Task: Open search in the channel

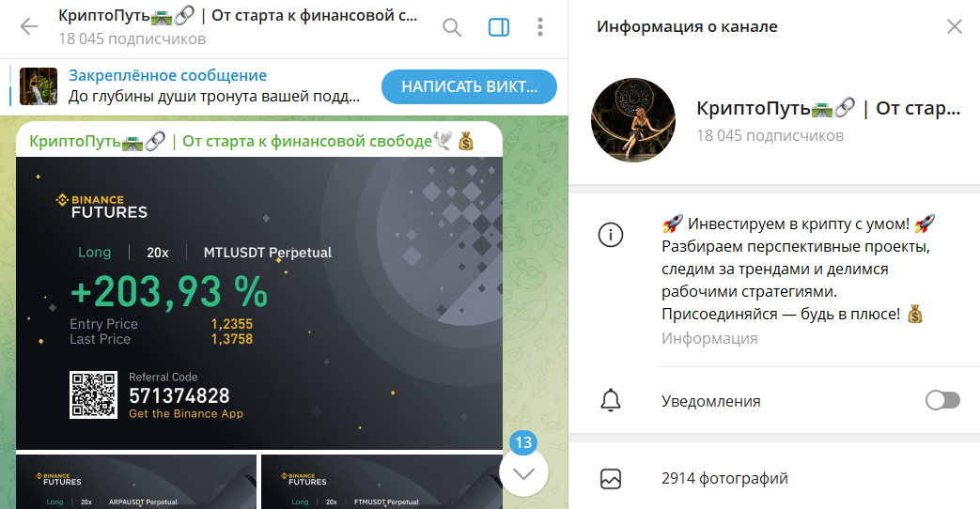Action: click(452, 27)
